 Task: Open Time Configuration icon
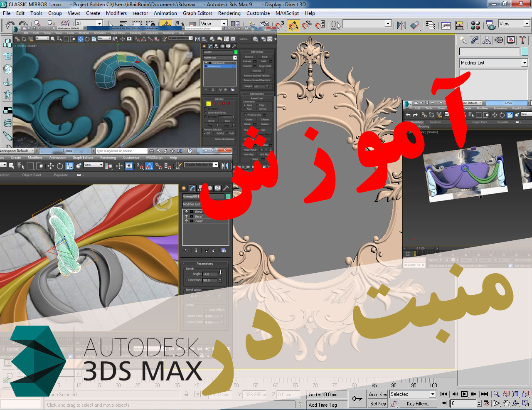tap(486, 403)
